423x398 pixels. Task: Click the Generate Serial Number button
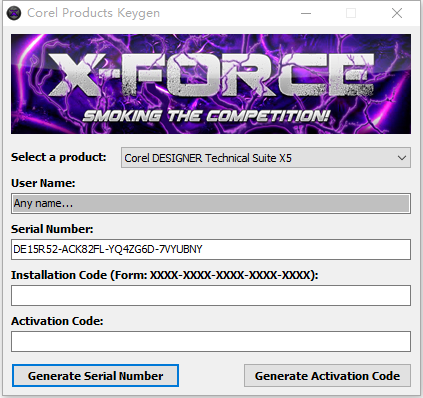click(95, 376)
